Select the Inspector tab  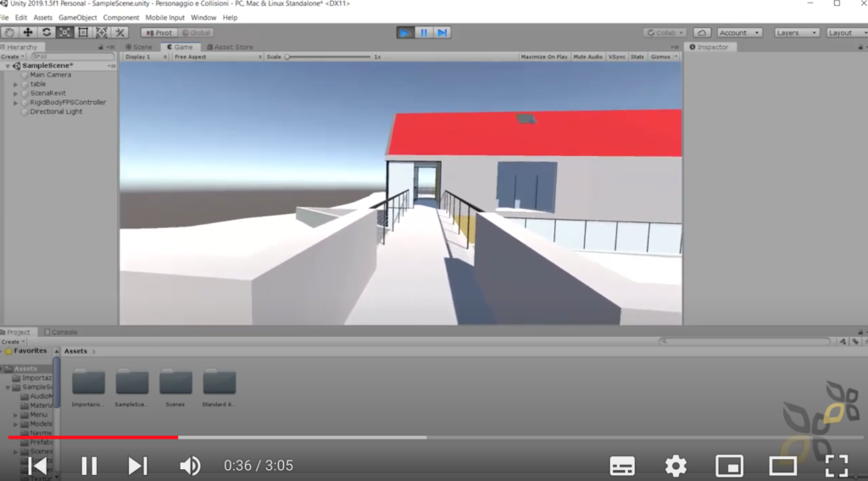pos(709,48)
